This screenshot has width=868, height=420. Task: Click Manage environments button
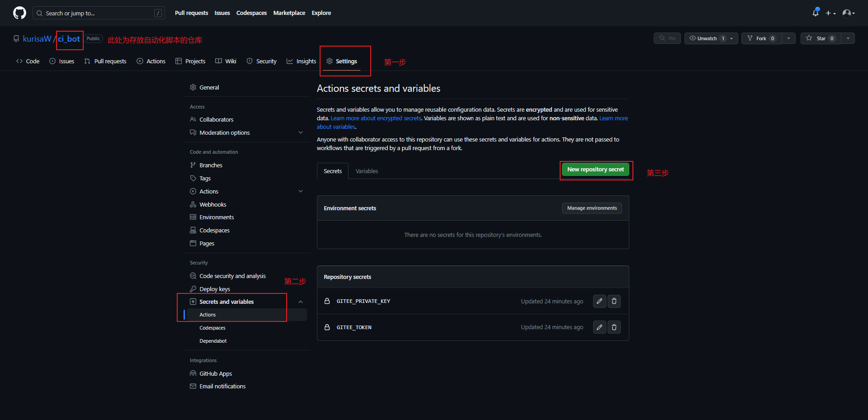(592, 208)
